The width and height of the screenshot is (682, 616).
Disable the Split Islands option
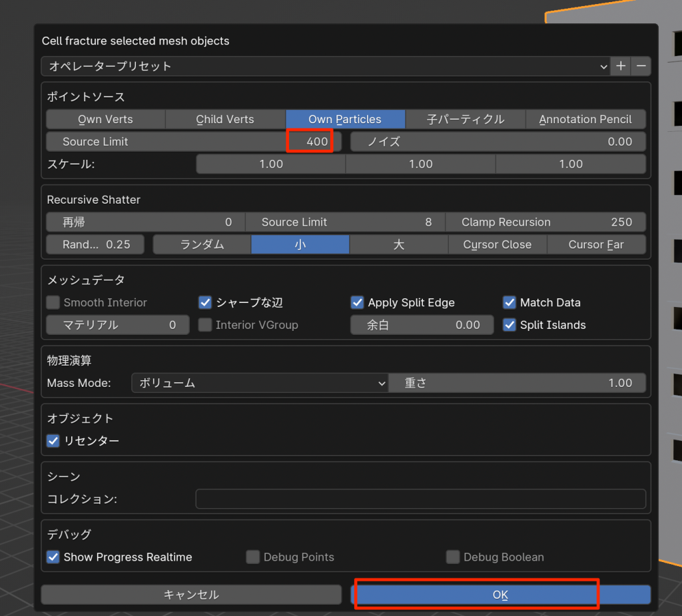tap(510, 325)
